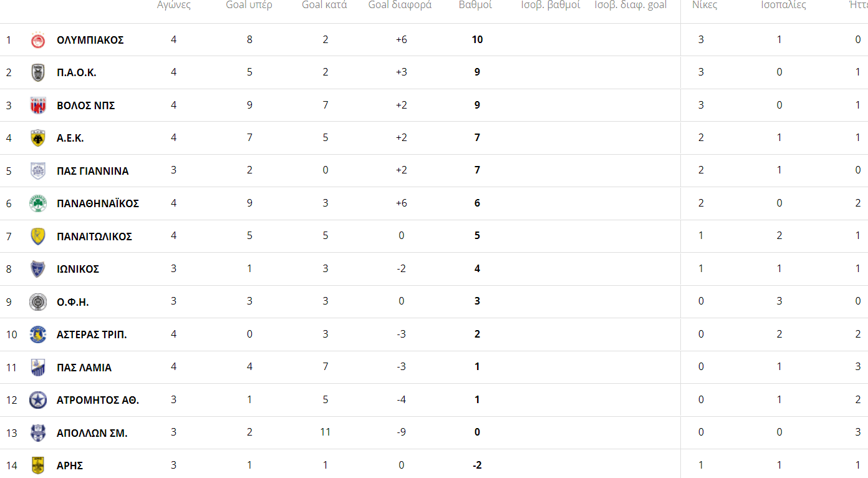Click the O.F.I. round logo

coord(38,302)
